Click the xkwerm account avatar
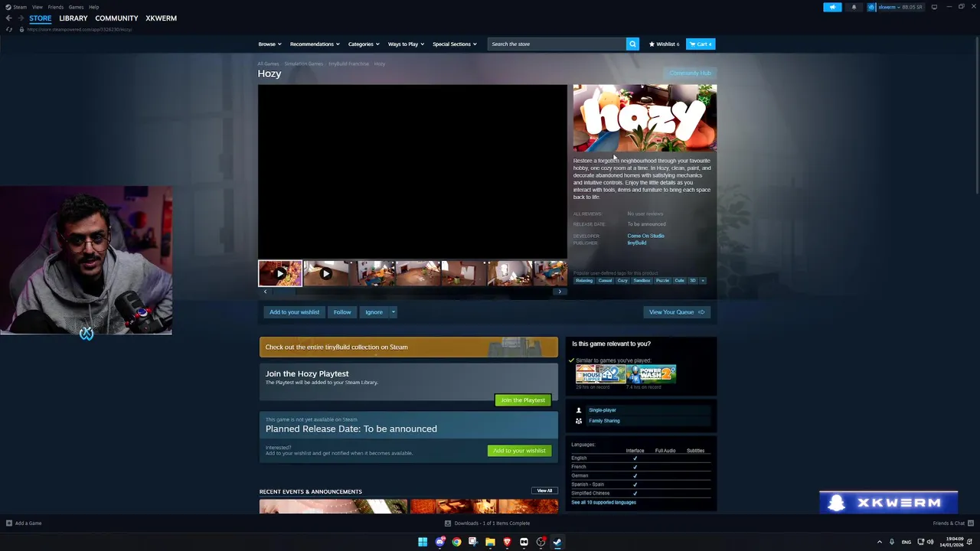This screenshot has width=980, height=551. pos(871,7)
